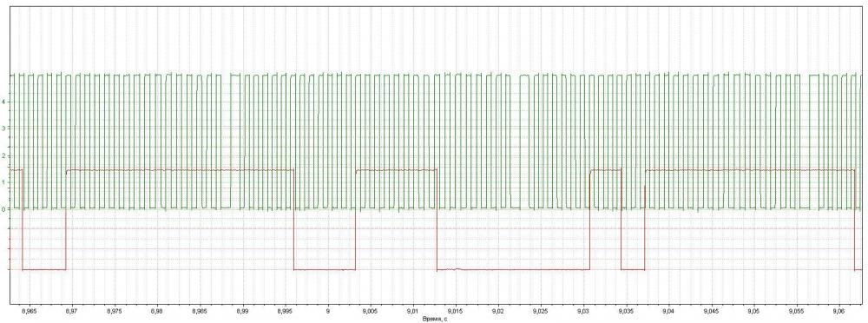Select the 9 second axis label
The width and height of the screenshot is (868, 323).
click(328, 313)
